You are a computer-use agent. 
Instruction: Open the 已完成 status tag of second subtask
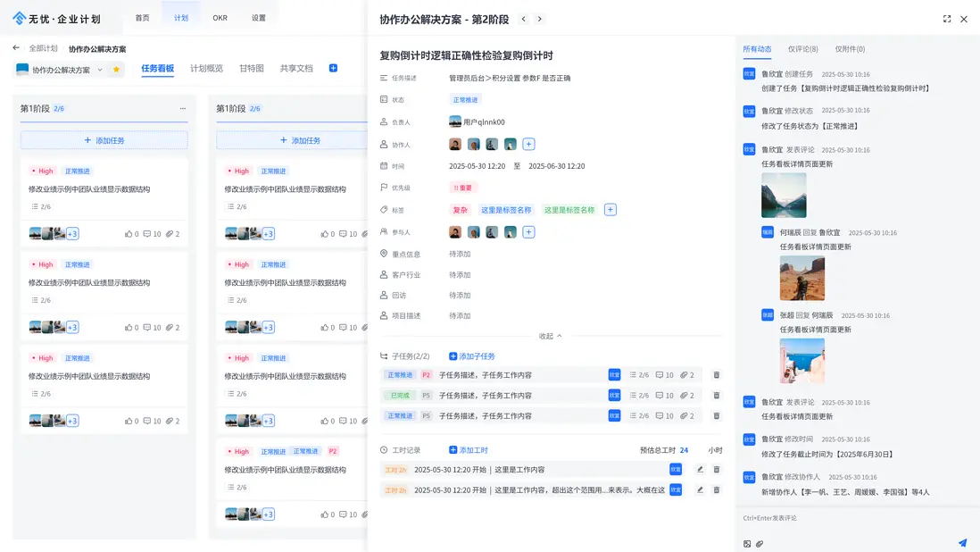pos(400,396)
